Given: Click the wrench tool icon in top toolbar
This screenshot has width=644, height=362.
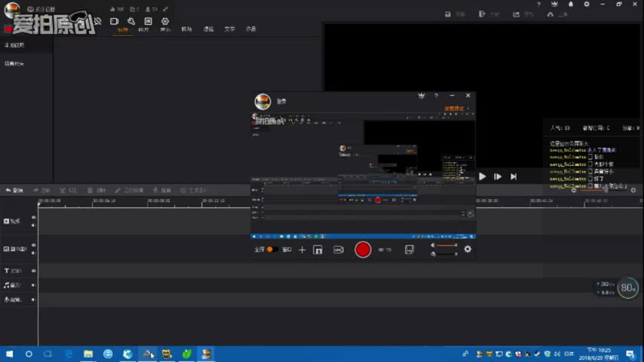Looking at the screenshot, I should click(131, 21).
